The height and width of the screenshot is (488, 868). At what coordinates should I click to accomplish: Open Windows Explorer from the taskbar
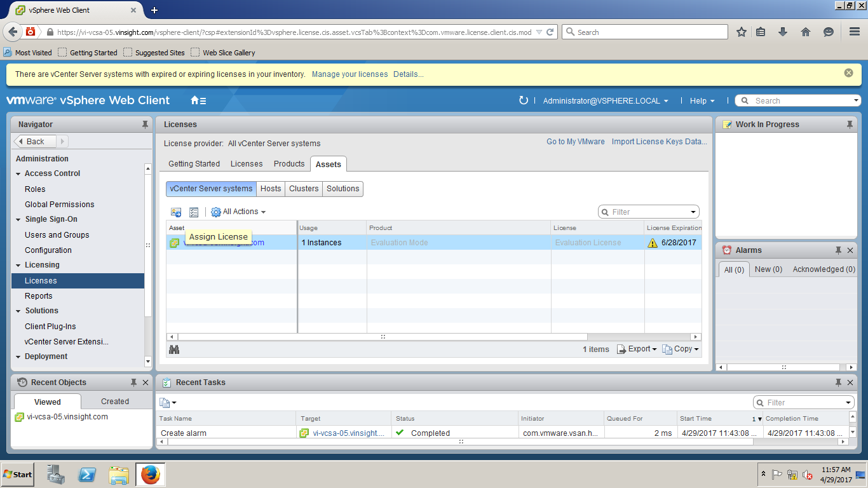coord(119,475)
